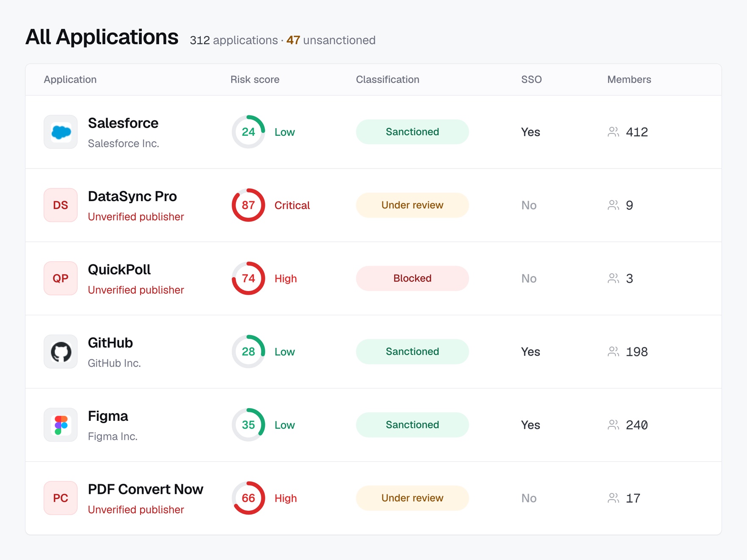747x560 pixels.
Task: Click the 'Critical' risk label
Action: coord(292,205)
